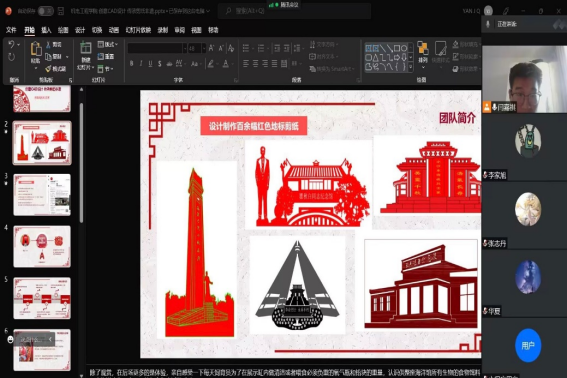The height and width of the screenshot is (378, 567).
Task: Switch to the 插入 Insert ribbon tab
Action: (x=46, y=30)
